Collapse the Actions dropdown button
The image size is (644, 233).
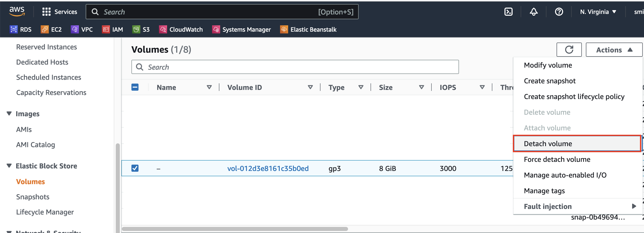(614, 50)
